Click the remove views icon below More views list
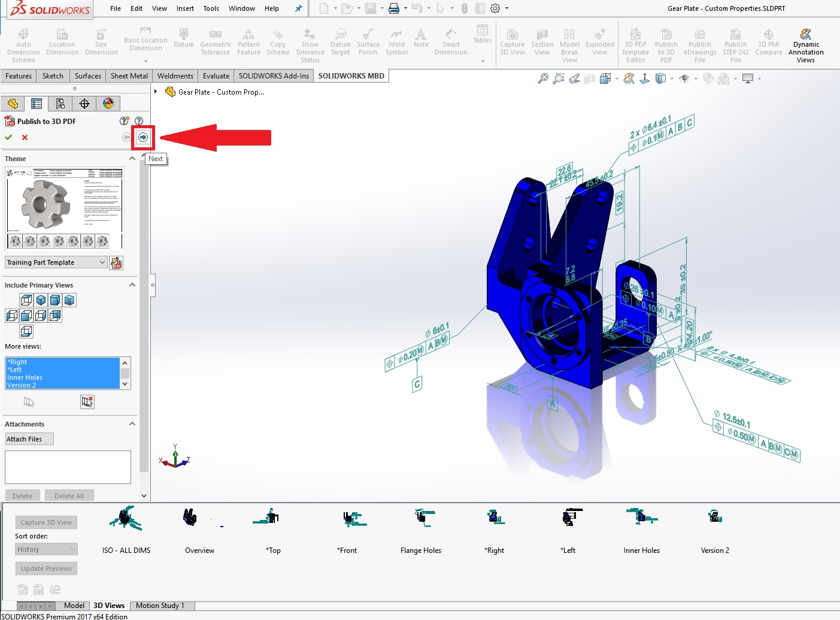Viewport: 840px width, 620px height. tap(87, 401)
